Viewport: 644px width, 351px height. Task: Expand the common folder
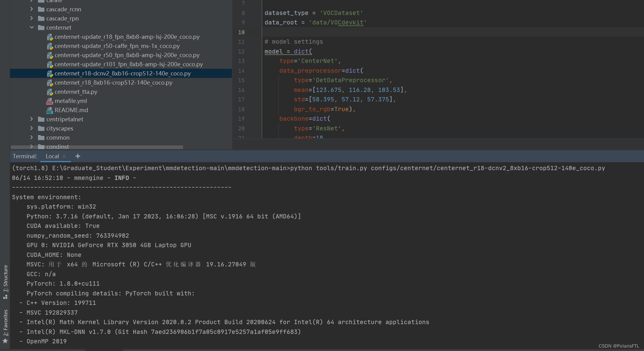coord(32,137)
